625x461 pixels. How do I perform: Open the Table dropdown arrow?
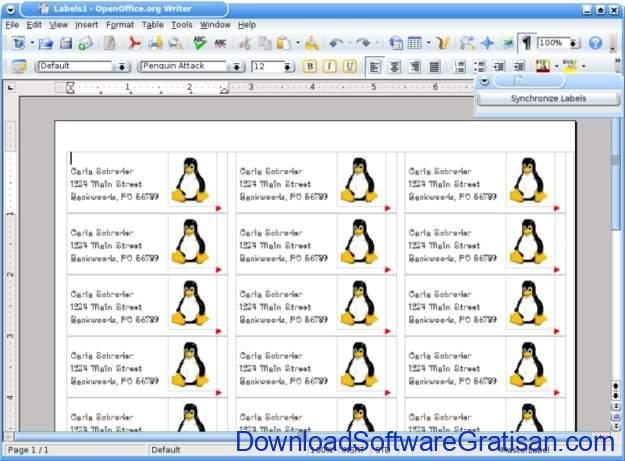428,43
